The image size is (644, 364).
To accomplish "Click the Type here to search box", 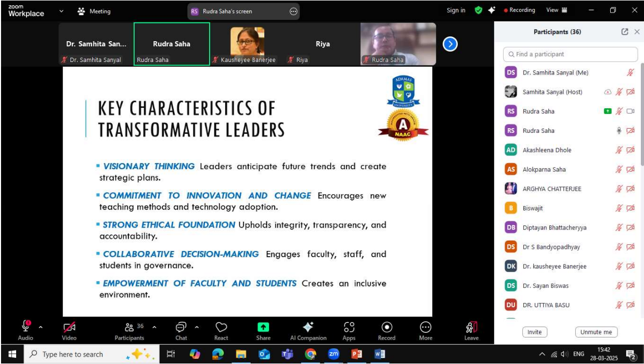I will [x=91, y=354].
